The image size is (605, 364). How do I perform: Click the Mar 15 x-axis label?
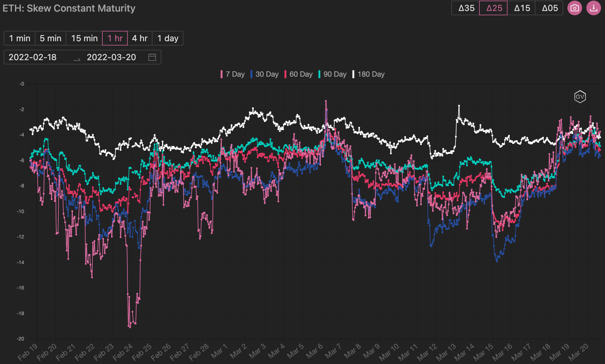[x=484, y=352]
